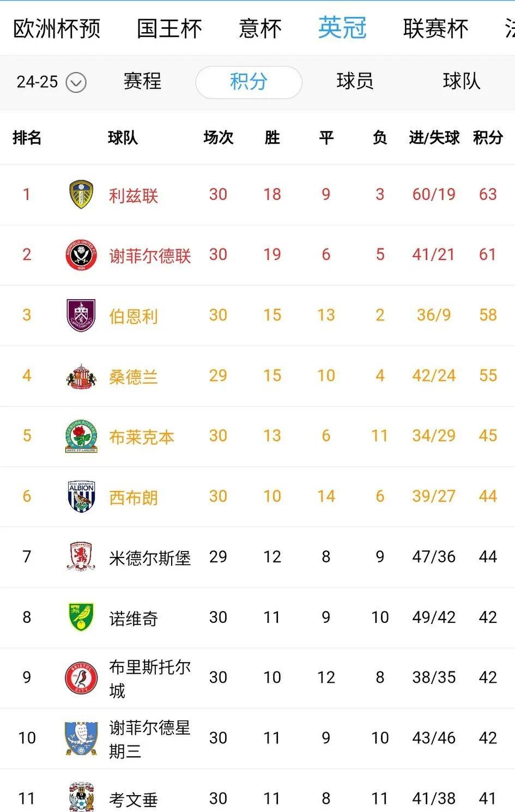The height and width of the screenshot is (812, 515).
Task: Click the 米德尔斯堡 (Middlesbrough) crest
Action: pos(80,556)
